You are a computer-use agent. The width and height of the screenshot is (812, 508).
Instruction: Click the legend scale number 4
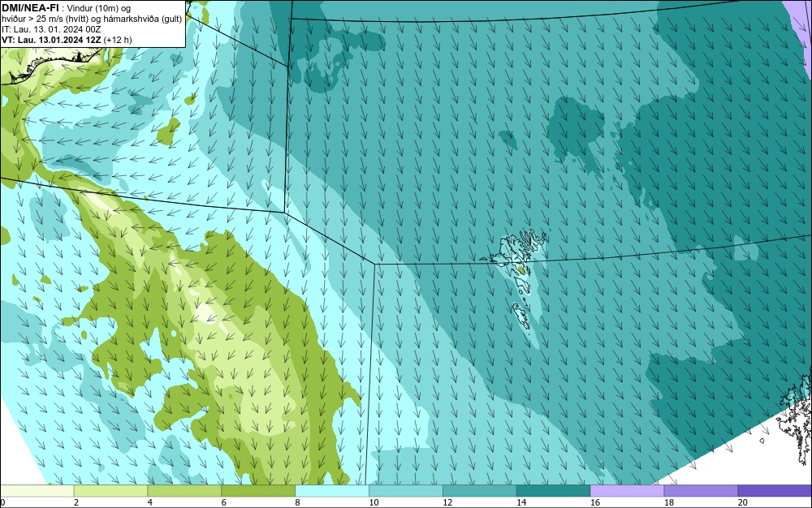pos(150,502)
